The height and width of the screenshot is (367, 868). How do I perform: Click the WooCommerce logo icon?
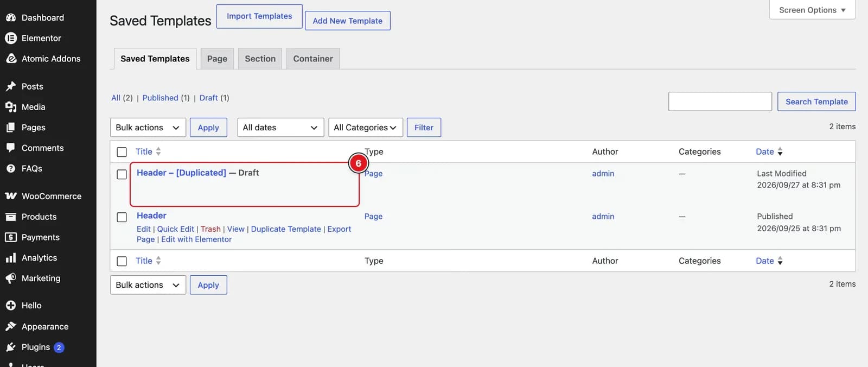11,196
